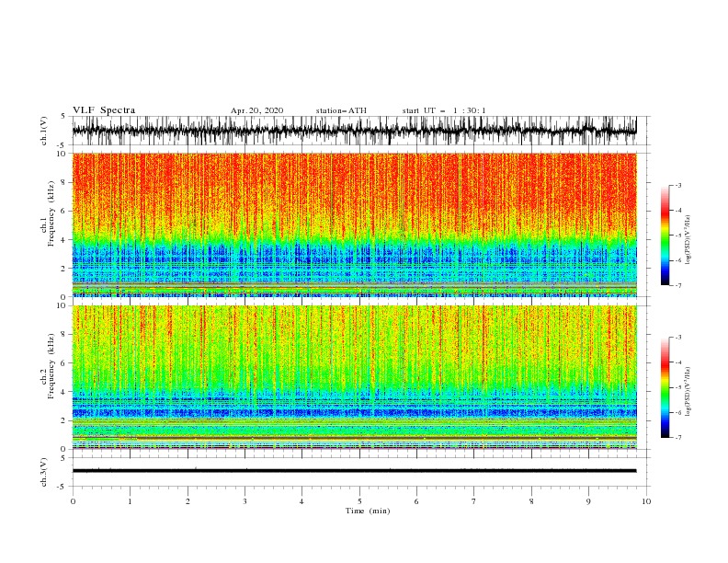The height and width of the screenshot is (563, 728).
Task: Click the "2" tick on time axis
Action: click(x=188, y=501)
